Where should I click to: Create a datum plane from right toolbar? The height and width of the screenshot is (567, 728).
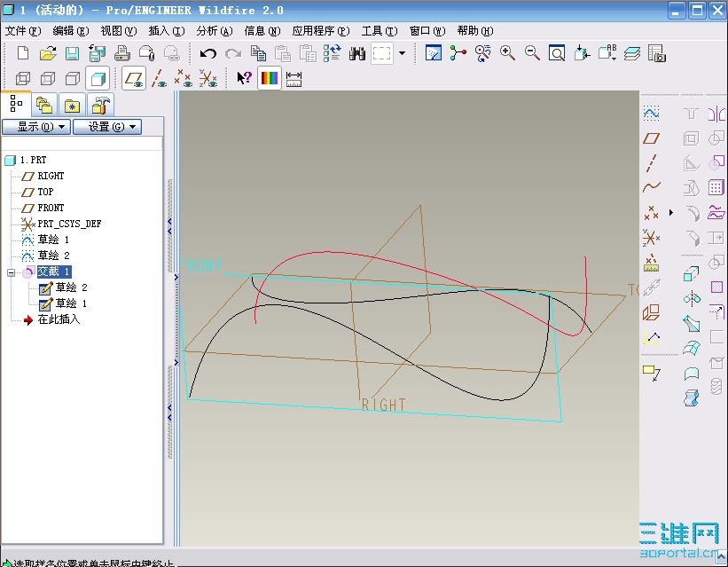(x=651, y=138)
